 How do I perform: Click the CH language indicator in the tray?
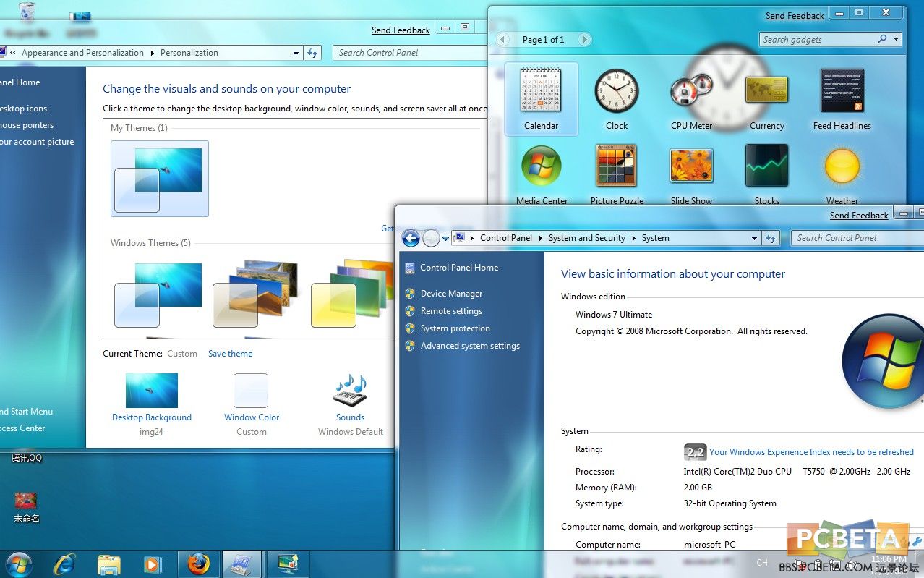click(762, 563)
